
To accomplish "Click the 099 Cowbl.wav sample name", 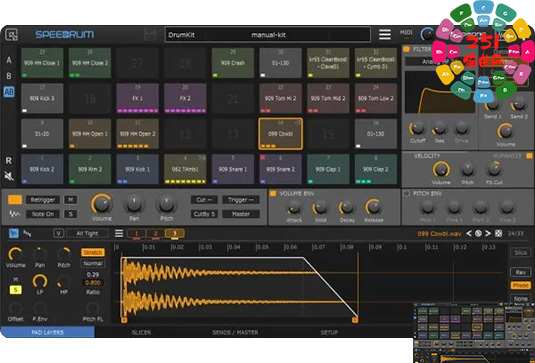I will pos(439,234).
